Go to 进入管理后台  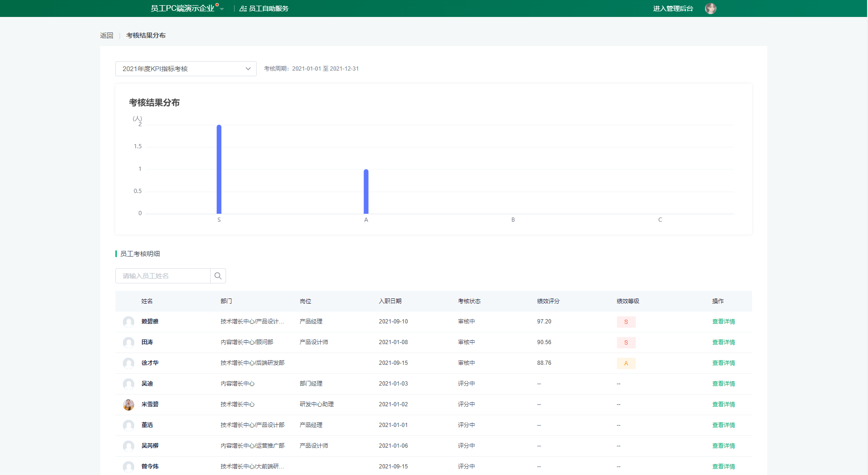673,8
